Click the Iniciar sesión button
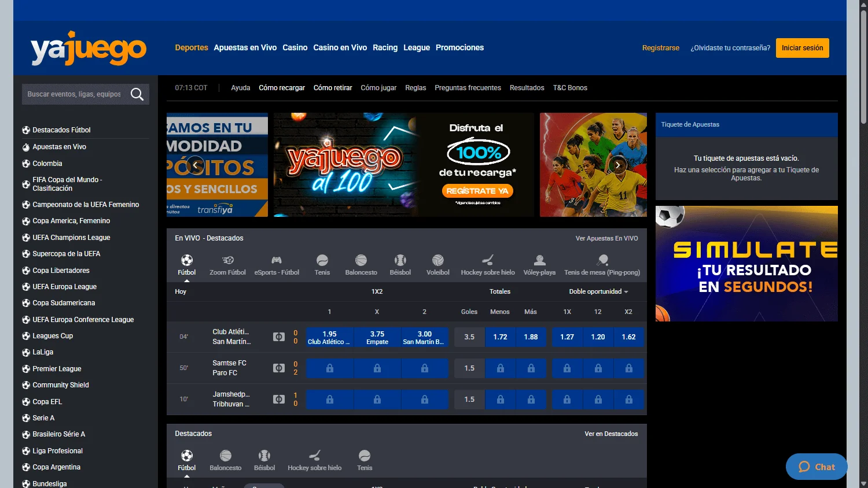 coord(802,48)
